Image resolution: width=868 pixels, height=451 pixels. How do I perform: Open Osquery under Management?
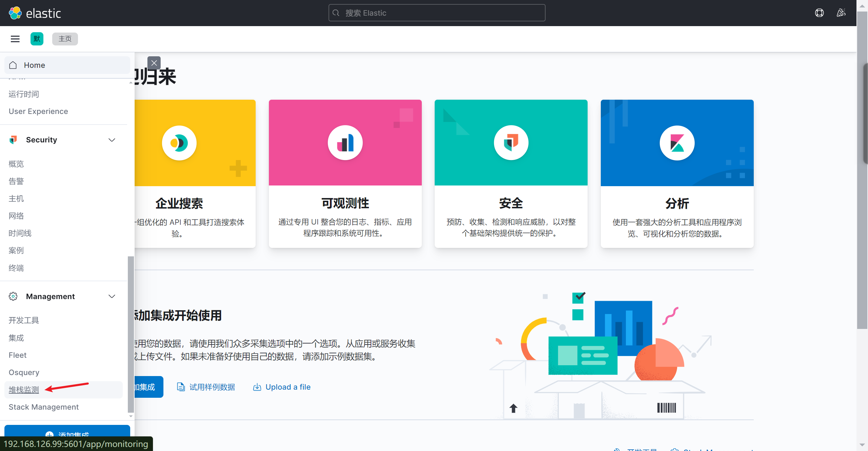(x=24, y=372)
